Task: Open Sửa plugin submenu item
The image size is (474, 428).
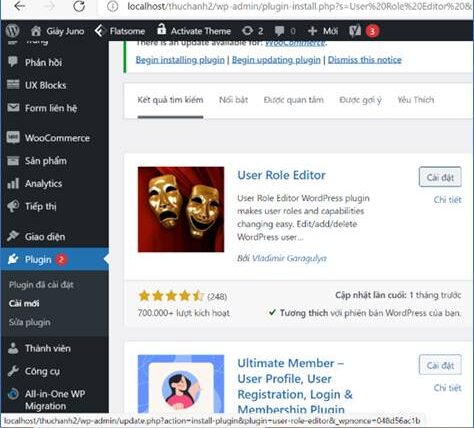Action: point(30,322)
